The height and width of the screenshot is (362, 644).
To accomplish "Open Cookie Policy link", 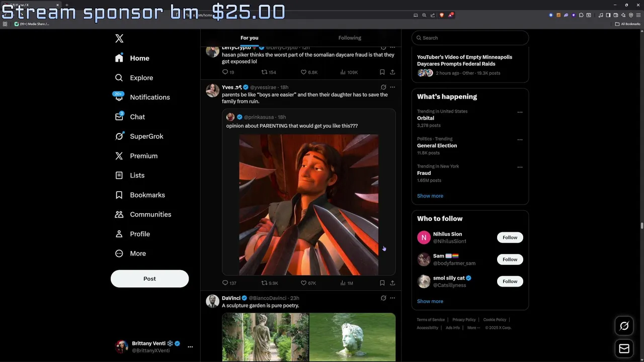I will coord(495,320).
